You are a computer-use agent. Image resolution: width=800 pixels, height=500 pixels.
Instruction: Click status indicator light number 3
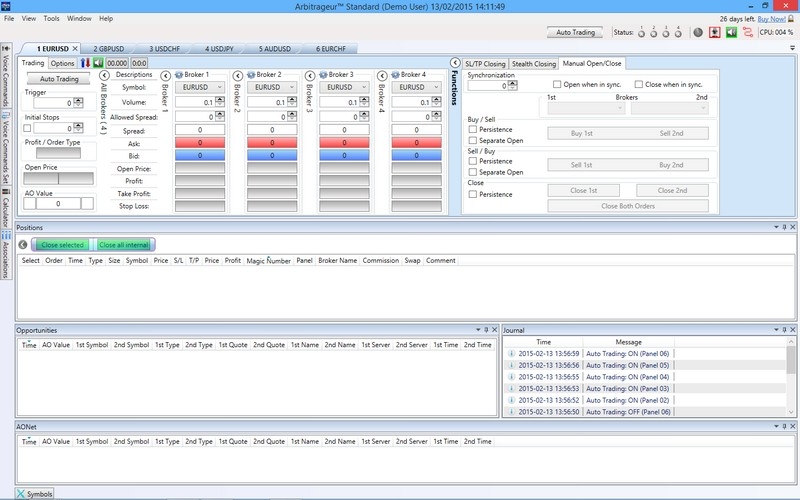click(x=666, y=33)
